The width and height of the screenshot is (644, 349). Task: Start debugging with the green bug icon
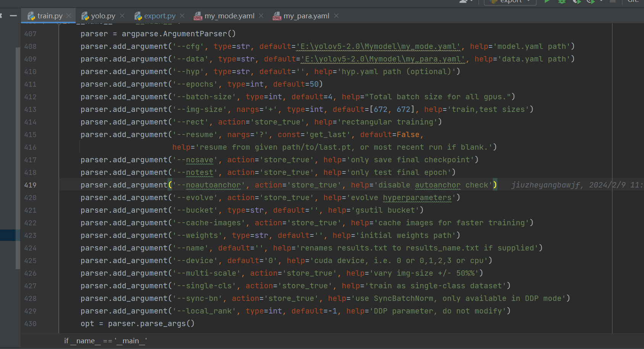point(562,2)
